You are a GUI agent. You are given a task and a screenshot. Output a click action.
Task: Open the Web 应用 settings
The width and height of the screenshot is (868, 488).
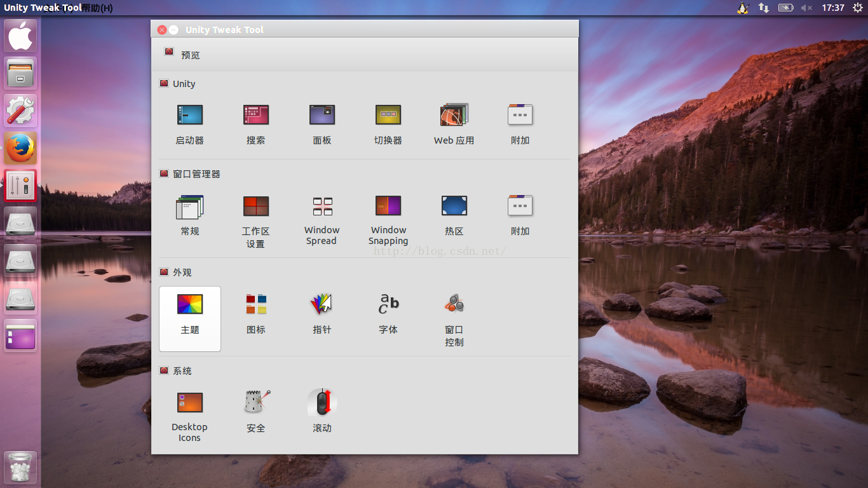tap(454, 124)
